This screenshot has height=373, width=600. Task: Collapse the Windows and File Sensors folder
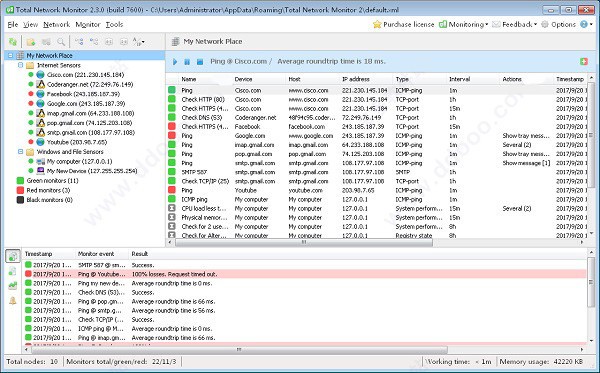[x=21, y=151]
